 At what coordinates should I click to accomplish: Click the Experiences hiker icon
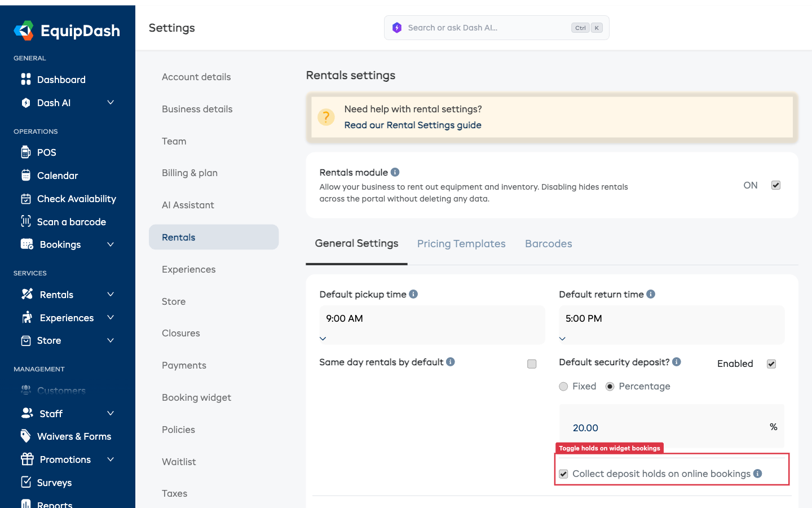point(27,317)
